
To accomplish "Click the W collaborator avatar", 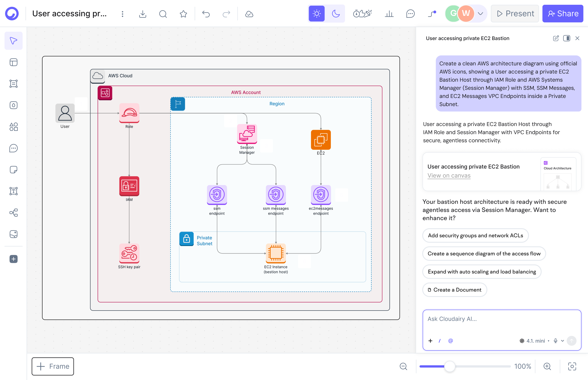I will pyautogui.click(x=466, y=14).
